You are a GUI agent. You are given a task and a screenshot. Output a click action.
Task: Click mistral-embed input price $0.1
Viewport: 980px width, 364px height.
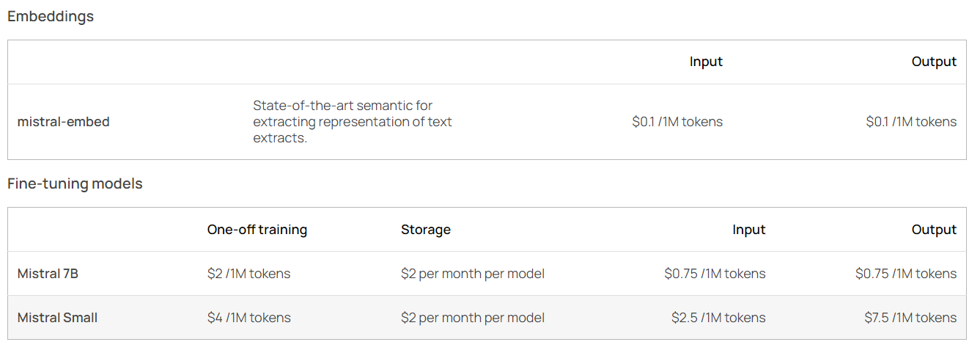click(677, 122)
